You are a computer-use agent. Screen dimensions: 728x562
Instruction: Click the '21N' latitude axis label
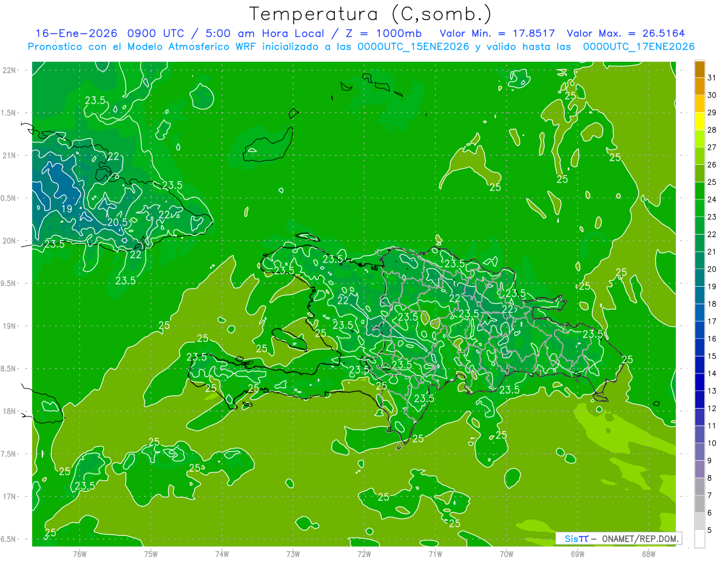9,155
